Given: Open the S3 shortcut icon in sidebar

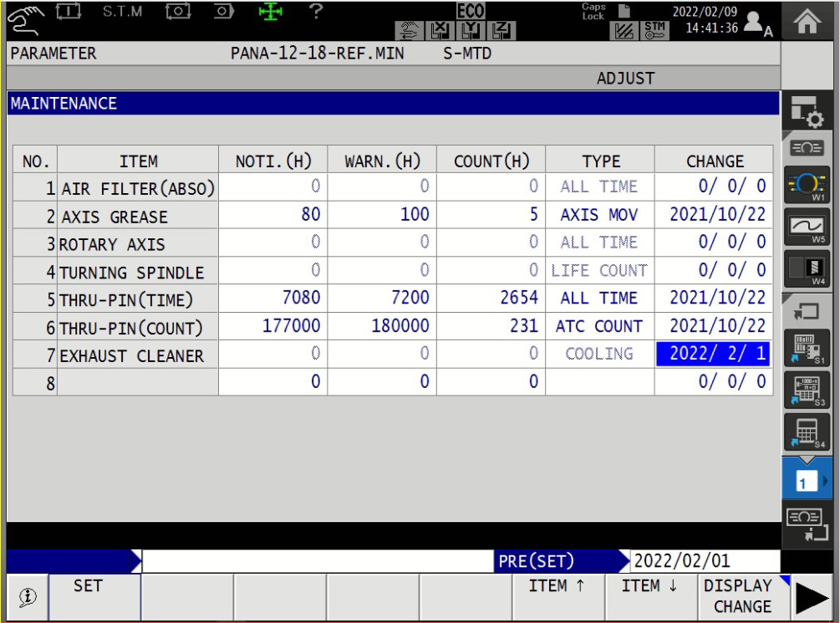Looking at the screenshot, I should click(807, 391).
